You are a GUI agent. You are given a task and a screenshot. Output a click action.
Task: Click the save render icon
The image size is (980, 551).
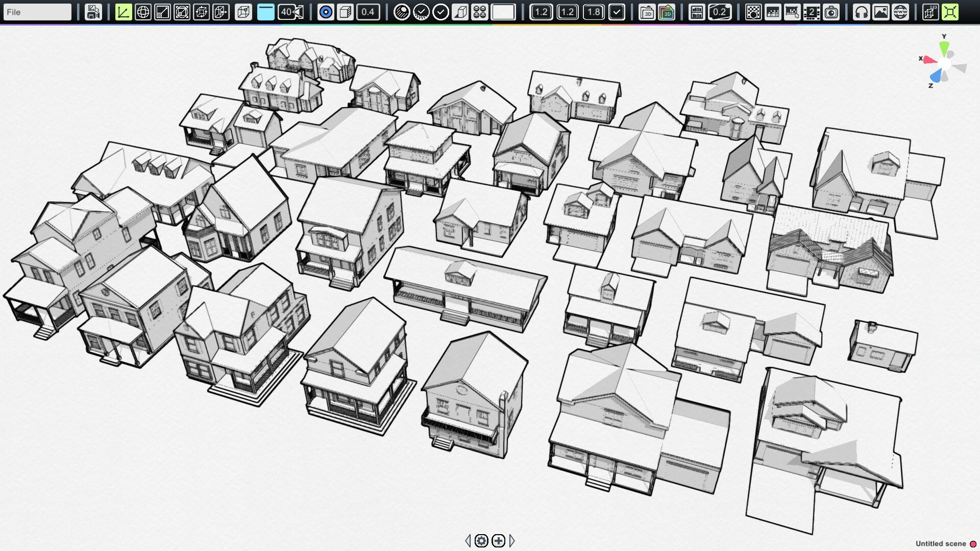pyautogui.click(x=93, y=11)
